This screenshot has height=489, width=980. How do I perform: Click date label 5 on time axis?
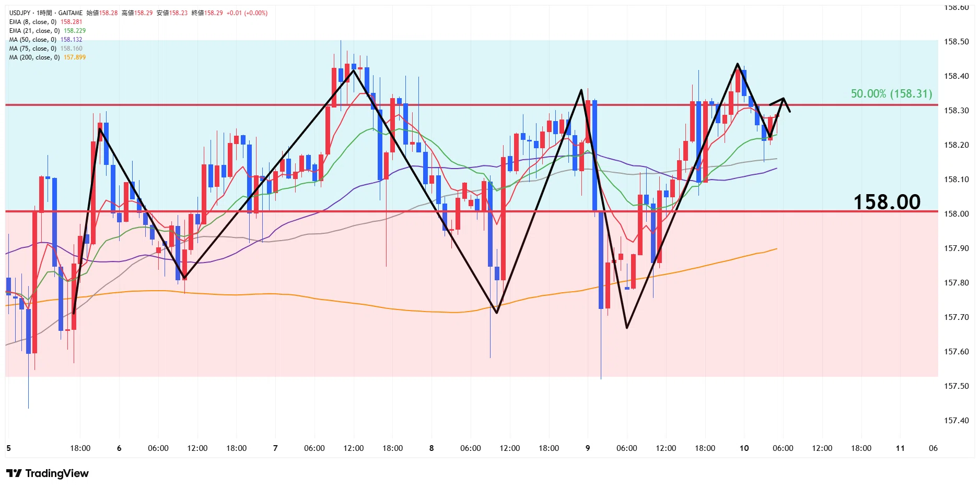click(x=8, y=448)
